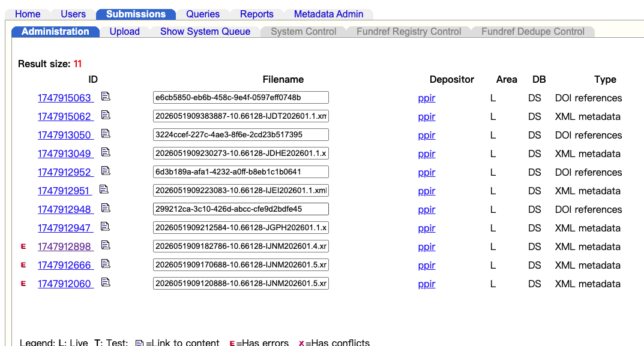Click Fundref Registry Control sub-tab
Screen dimensions: 644x346
point(409,32)
